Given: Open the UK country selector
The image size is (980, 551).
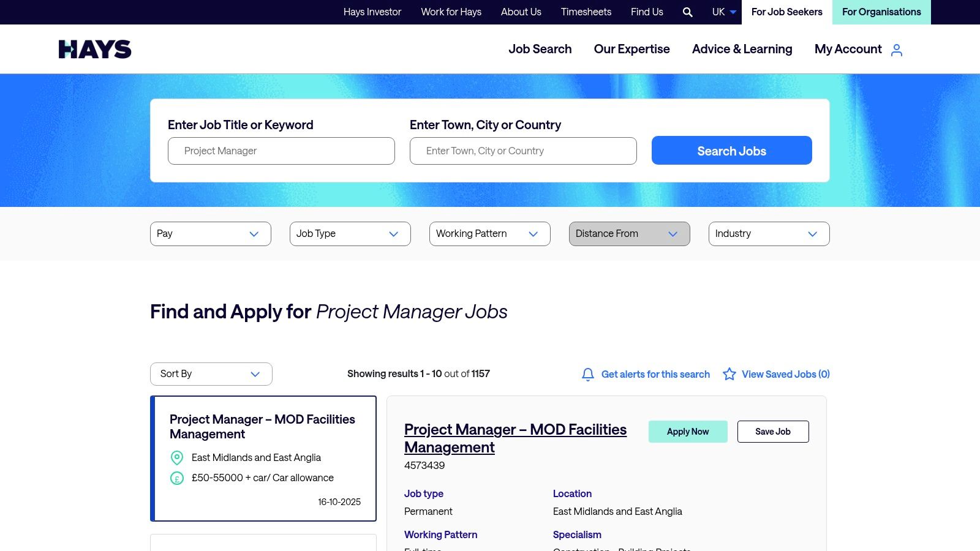Looking at the screenshot, I should 724,12.
